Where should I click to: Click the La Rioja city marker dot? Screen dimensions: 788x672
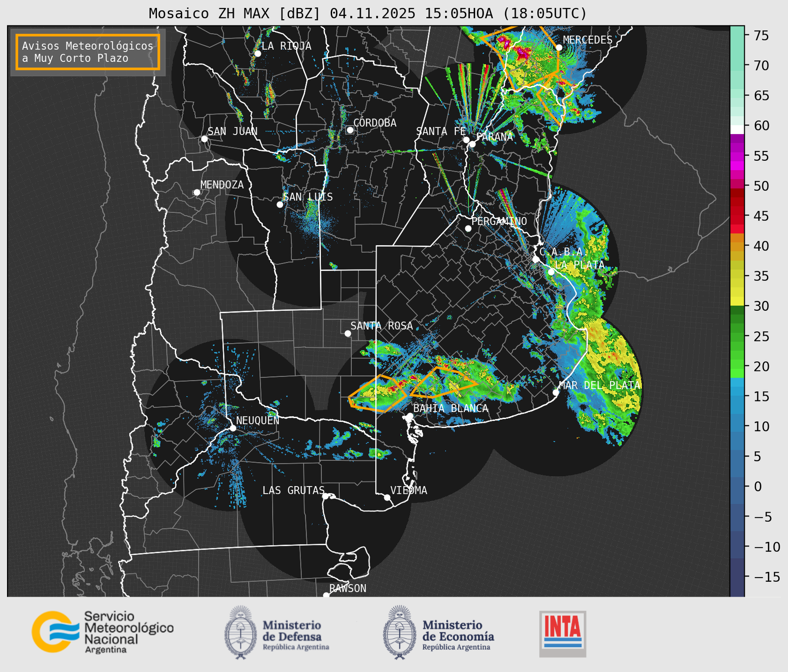coord(257,54)
